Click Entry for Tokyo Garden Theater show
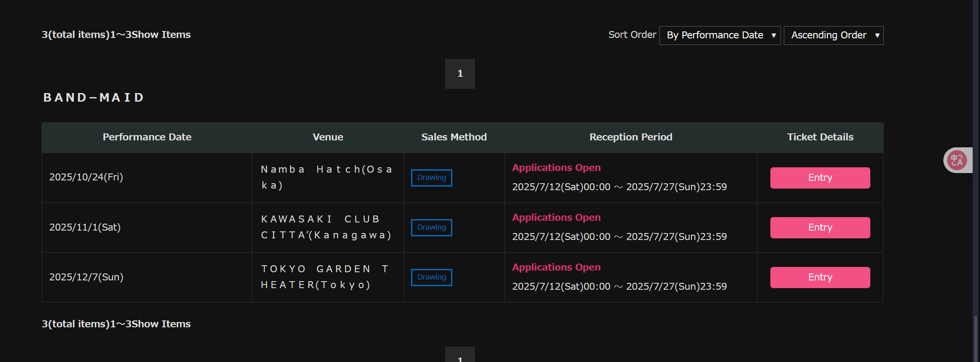This screenshot has width=980, height=362. coord(820,278)
